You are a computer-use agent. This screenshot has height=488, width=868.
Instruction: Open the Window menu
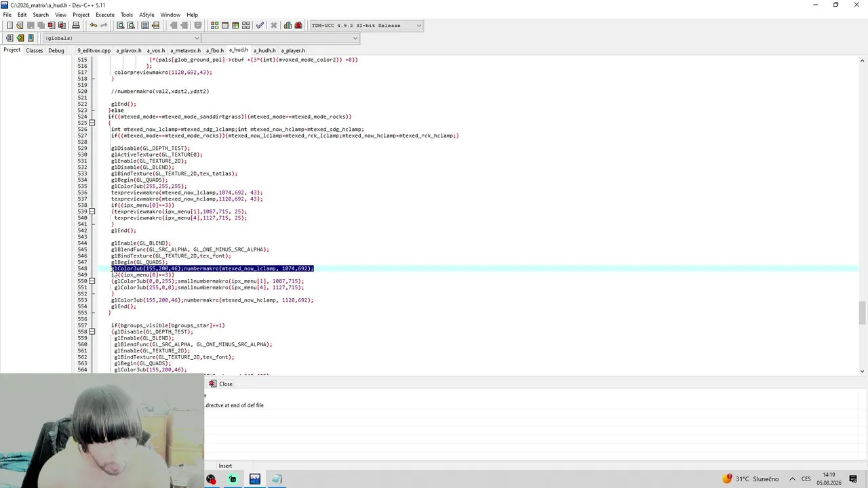(x=170, y=15)
